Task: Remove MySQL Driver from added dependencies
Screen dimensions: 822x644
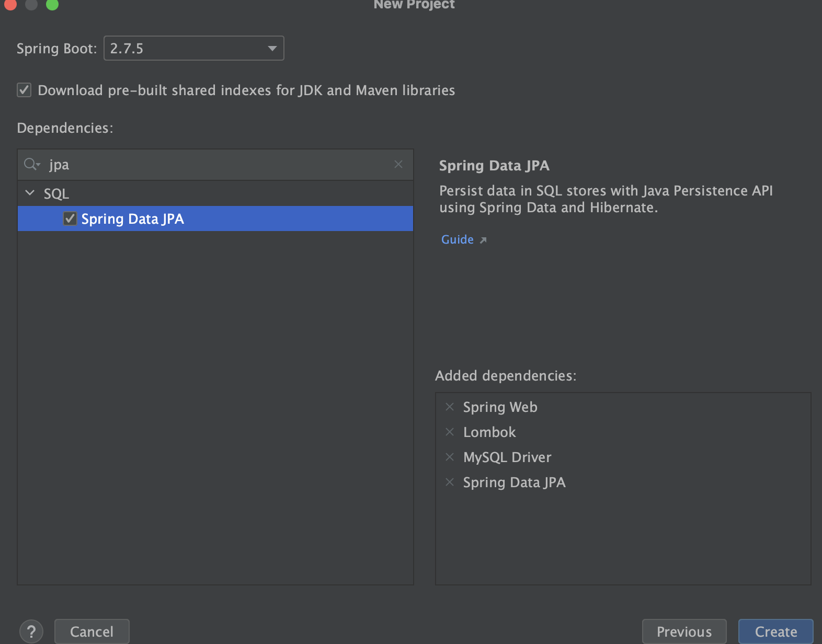Action: tap(450, 457)
